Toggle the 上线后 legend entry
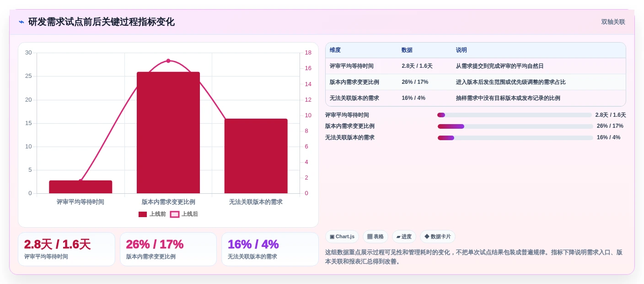The image size is (644, 284). pyautogui.click(x=184, y=214)
